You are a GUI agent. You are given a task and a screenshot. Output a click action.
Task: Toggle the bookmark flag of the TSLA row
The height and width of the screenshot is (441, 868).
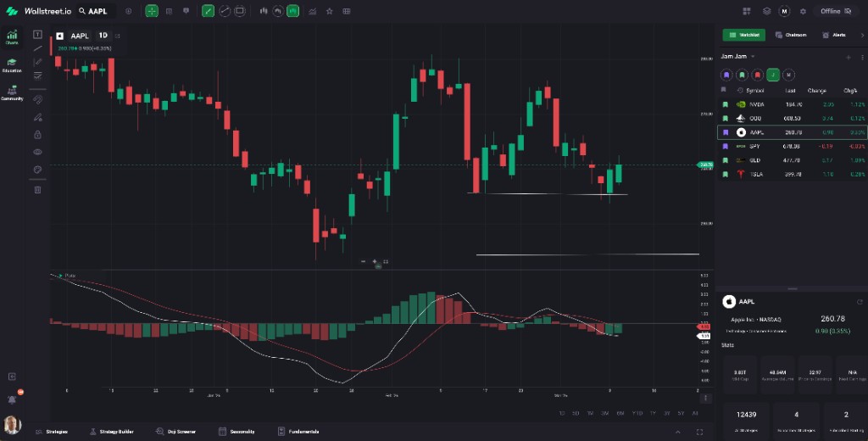coord(726,174)
